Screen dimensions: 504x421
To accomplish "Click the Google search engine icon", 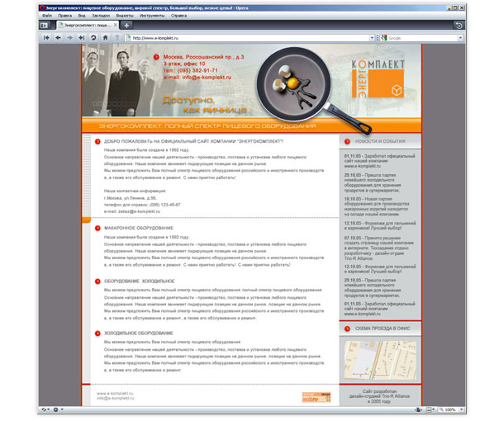I will point(383,38).
